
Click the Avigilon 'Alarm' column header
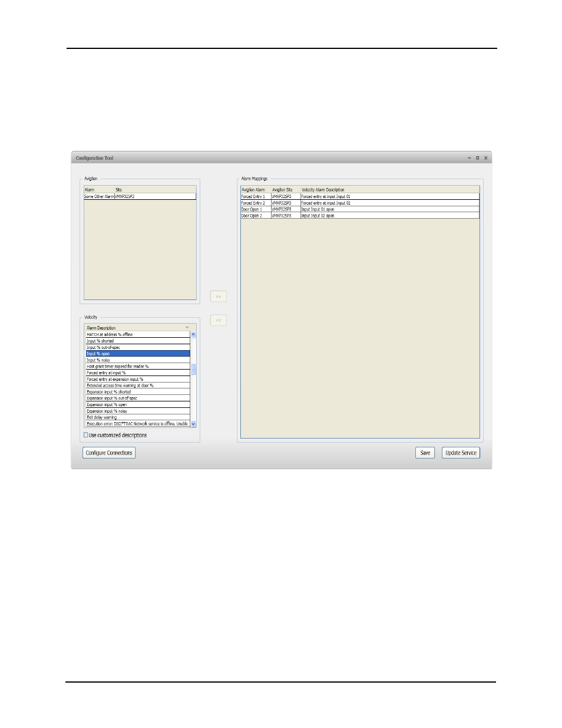pos(99,190)
